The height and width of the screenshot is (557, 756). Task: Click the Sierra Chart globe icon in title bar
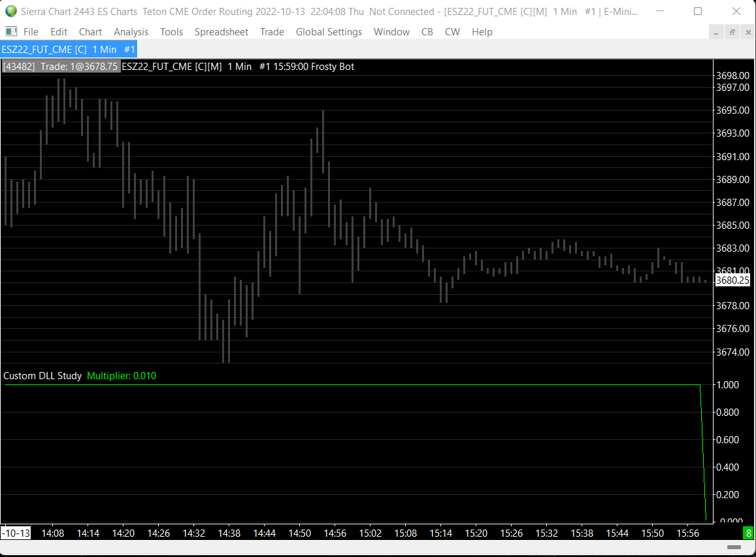pyautogui.click(x=10, y=11)
